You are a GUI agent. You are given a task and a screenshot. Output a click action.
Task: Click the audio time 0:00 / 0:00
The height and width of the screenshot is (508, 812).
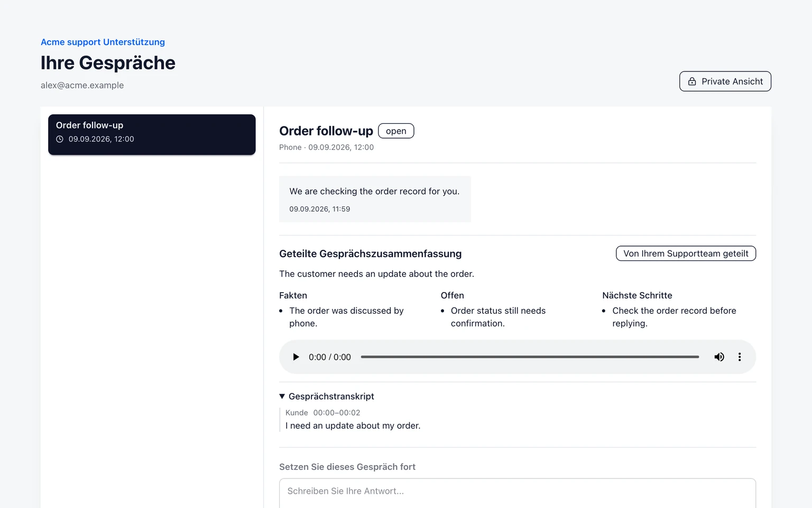330,357
